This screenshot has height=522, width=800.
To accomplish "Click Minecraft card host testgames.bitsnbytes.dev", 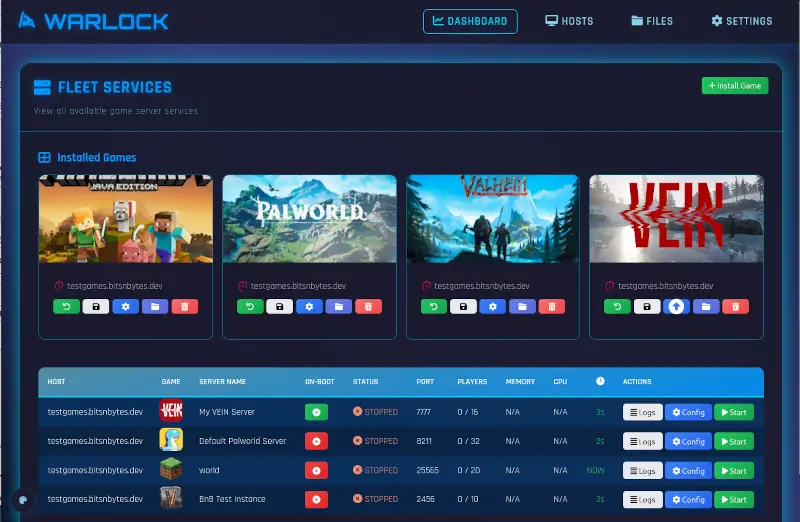I will pyautogui.click(x=114, y=286).
